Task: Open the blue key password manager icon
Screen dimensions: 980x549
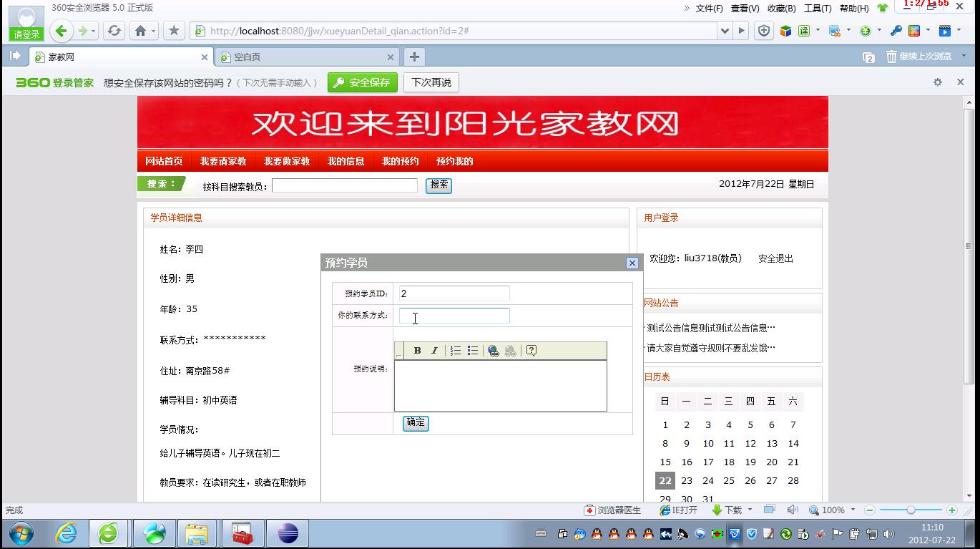Action: [x=896, y=31]
